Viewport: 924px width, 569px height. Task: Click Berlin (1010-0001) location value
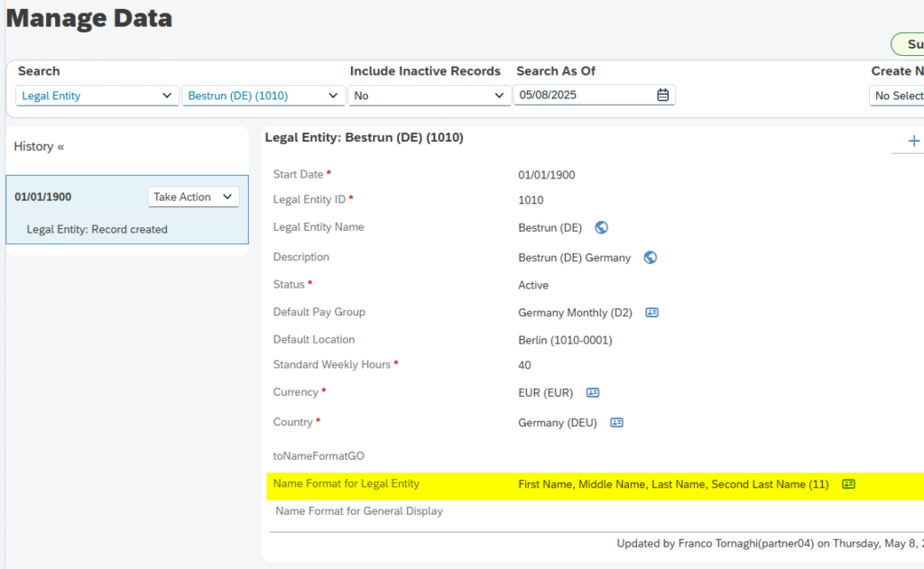tap(565, 341)
